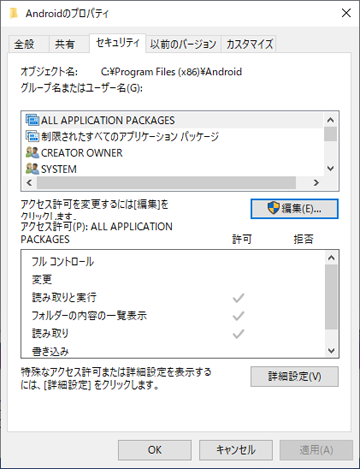360x469 pixels.
Task: Click the permissions list vertical scrollbar thumb
Action: point(331,297)
